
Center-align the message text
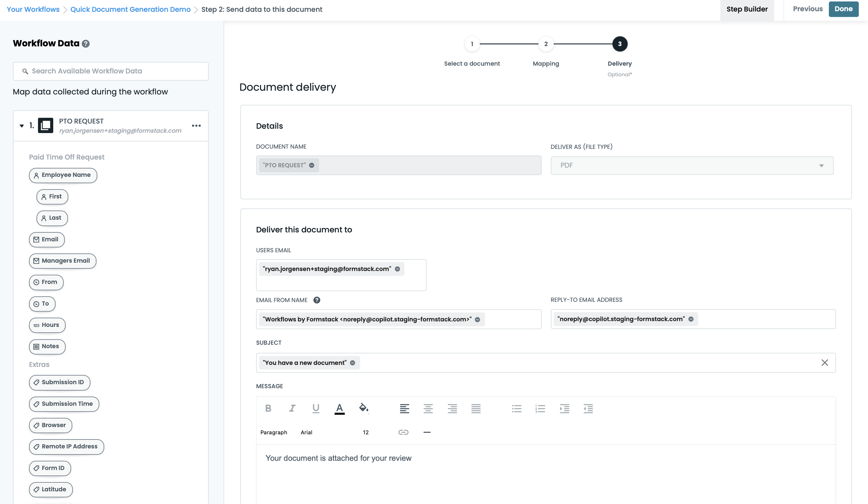point(428,409)
